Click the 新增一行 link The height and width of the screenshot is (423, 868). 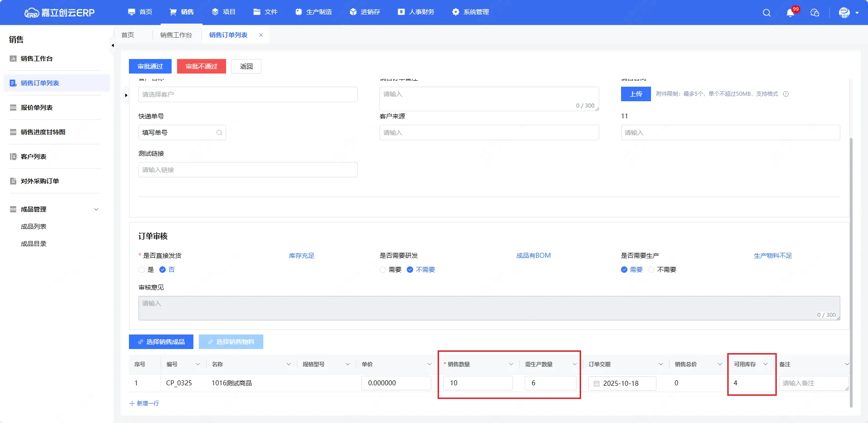coord(144,403)
